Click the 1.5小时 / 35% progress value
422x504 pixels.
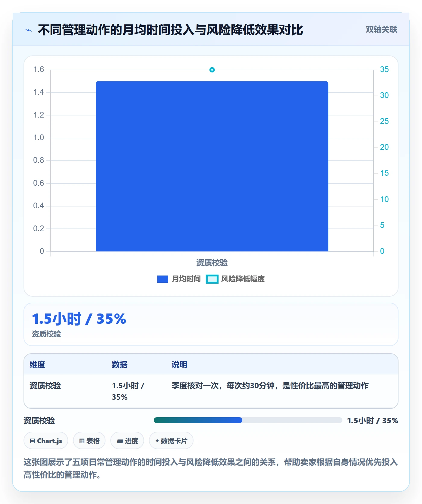(373, 421)
